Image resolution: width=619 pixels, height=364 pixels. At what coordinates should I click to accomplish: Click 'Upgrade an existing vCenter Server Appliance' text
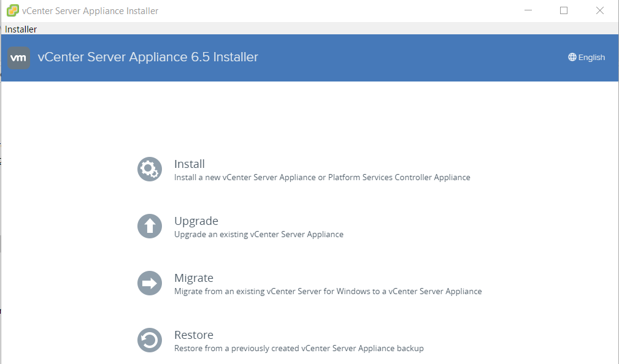pos(259,234)
